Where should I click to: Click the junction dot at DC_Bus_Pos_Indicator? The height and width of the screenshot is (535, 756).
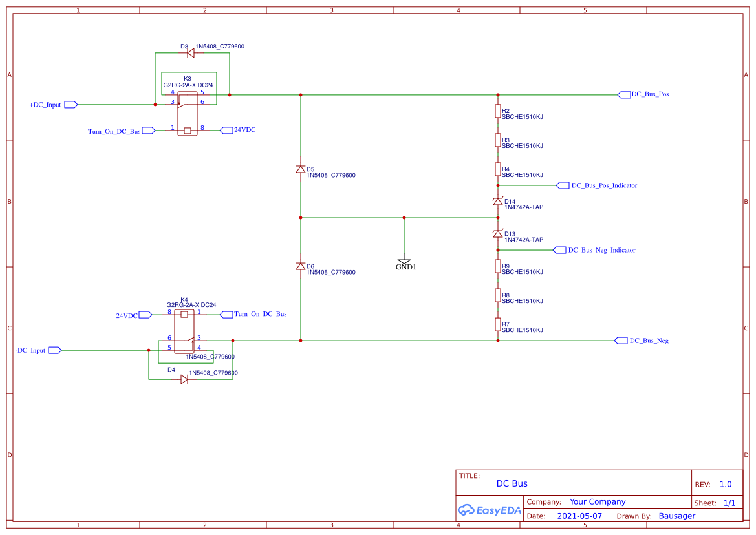(498, 185)
